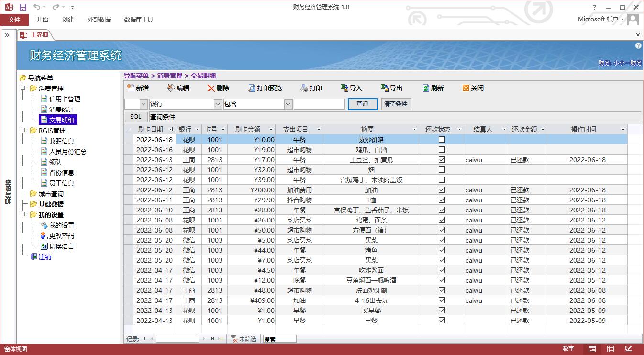The image size is (644, 355).
Task: Toggle 还款状态 checkbox for 洗面奶牙刷 row
Action: pyautogui.click(x=442, y=290)
